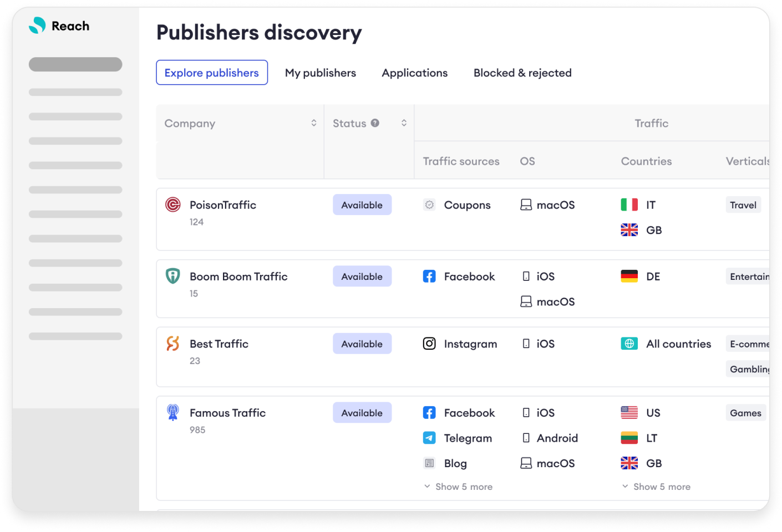Click the Germany flag icon
This screenshot has height=532, width=782.
click(x=629, y=276)
